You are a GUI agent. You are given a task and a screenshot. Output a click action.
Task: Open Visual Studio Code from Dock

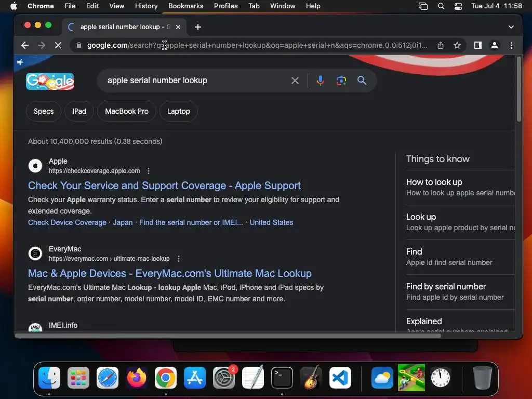(x=340, y=378)
